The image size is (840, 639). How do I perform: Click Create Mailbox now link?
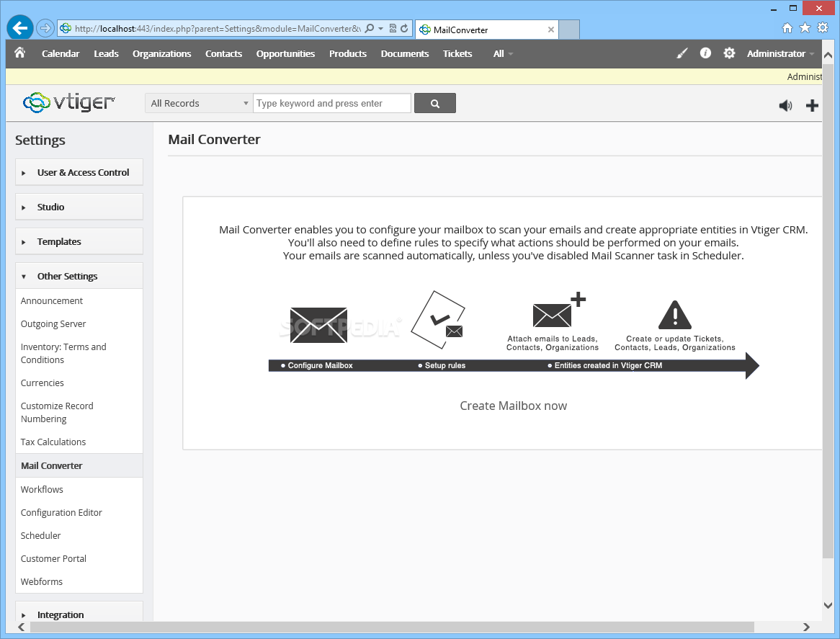tap(513, 406)
